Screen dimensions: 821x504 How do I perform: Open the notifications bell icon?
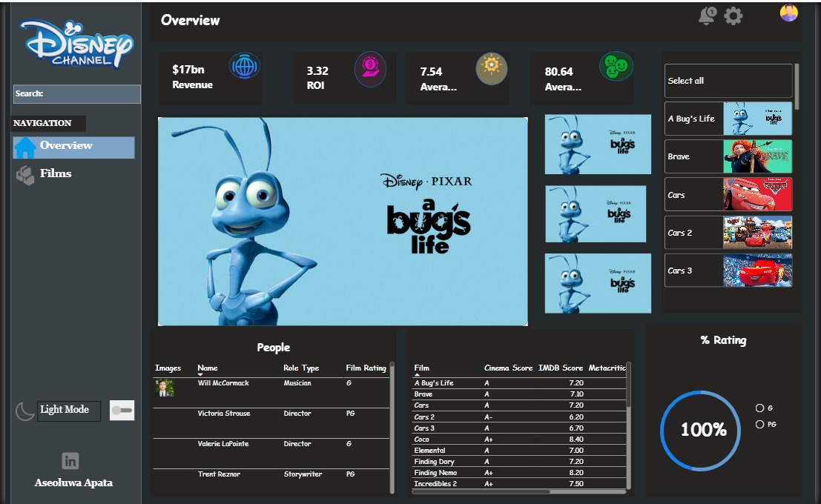coord(707,16)
